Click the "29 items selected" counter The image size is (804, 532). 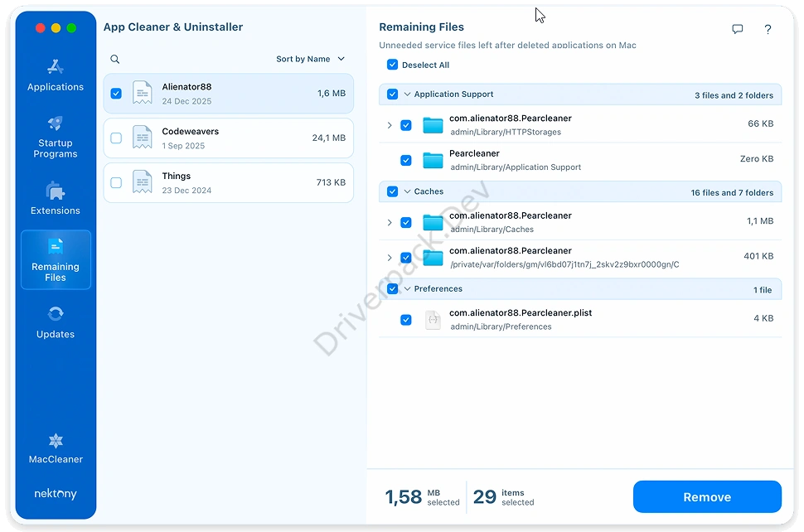(x=503, y=497)
